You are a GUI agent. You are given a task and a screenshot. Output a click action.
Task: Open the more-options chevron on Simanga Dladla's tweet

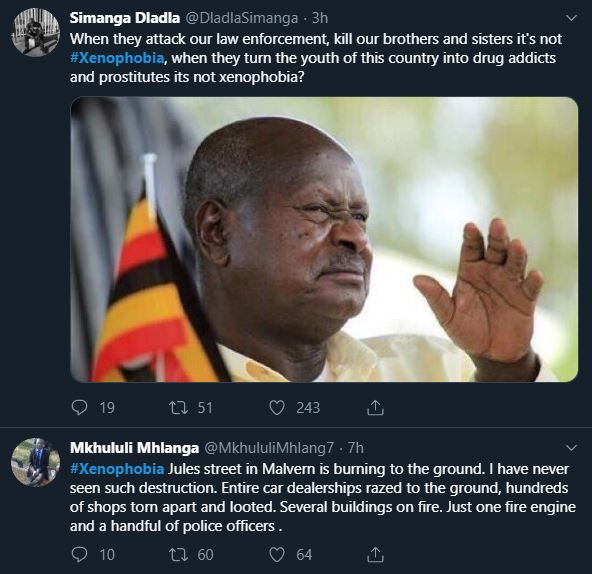coord(572,18)
